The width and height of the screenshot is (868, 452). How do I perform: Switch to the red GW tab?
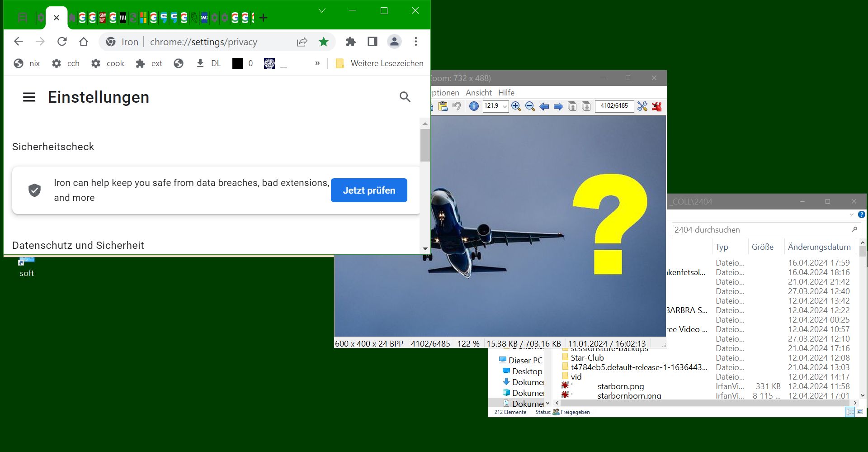click(x=103, y=18)
